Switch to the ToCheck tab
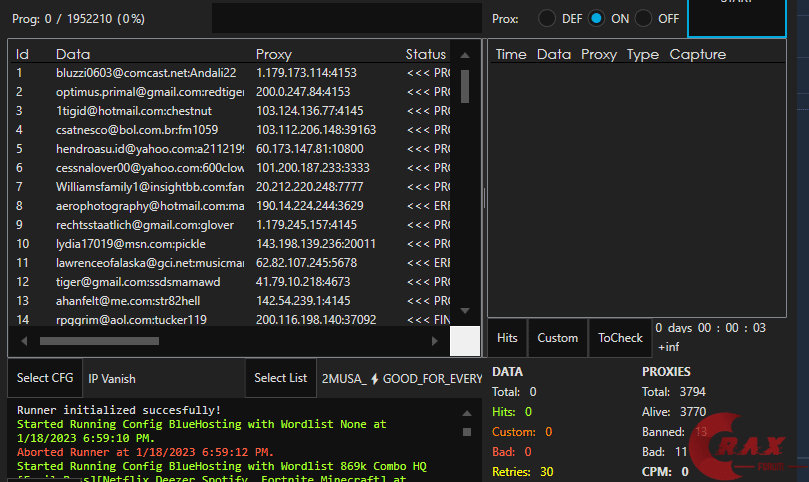 (620, 338)
